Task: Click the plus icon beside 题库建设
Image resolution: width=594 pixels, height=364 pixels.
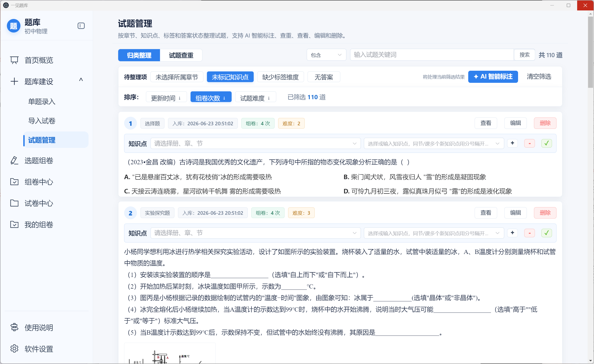Action: 14,81
